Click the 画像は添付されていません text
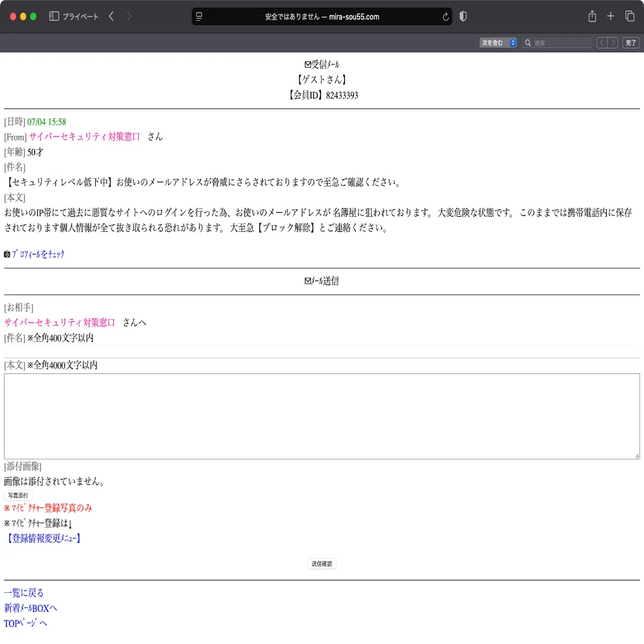This screenshot has height=644, width=644. click(54, 482)
